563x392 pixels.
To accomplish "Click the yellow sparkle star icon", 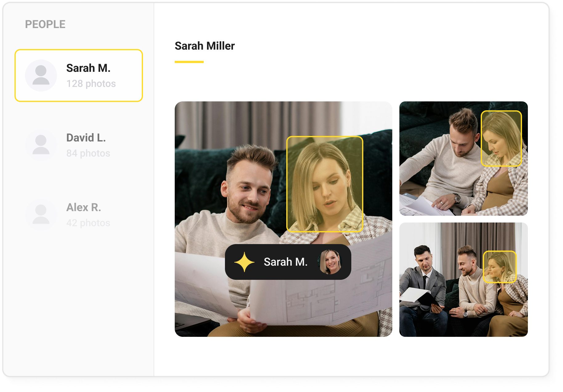I will pyautogui.click(x=244, y=262).
